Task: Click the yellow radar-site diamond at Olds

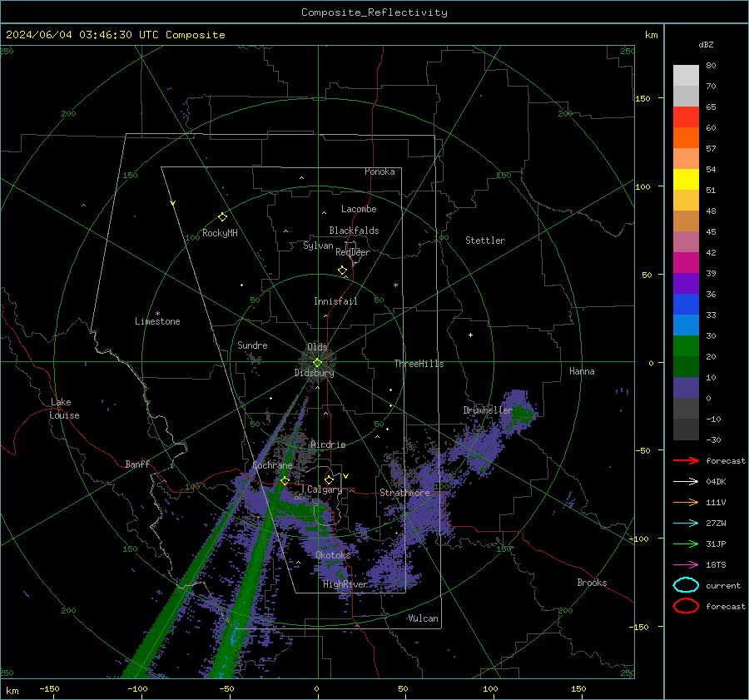Action: (x=317, y=363)
